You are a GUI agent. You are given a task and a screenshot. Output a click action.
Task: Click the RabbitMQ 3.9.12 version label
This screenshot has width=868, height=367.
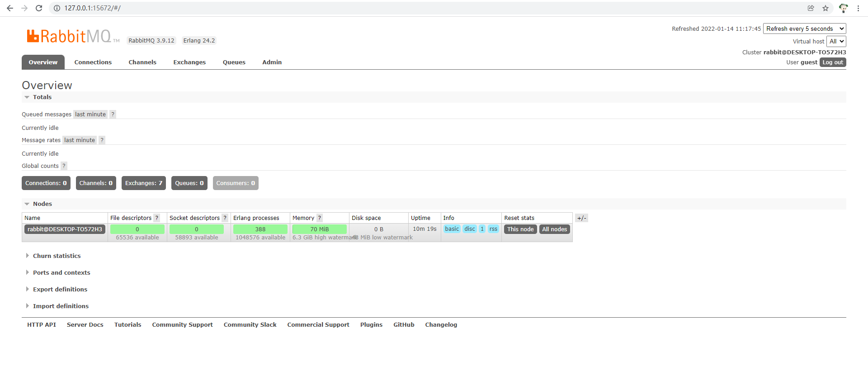(x=151, y=41)
